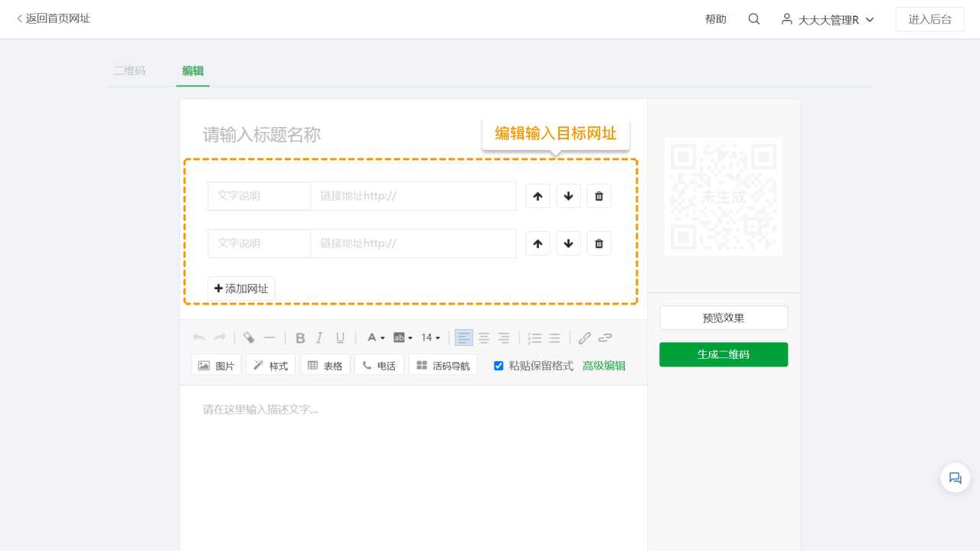Switch to the 二维码 tab

point(129,70)
